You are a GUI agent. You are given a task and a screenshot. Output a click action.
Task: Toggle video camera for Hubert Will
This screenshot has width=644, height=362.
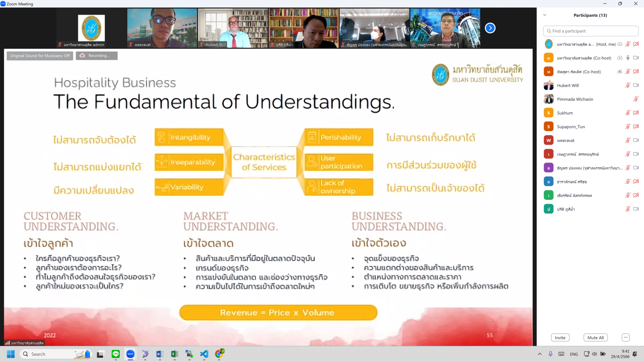636,85
